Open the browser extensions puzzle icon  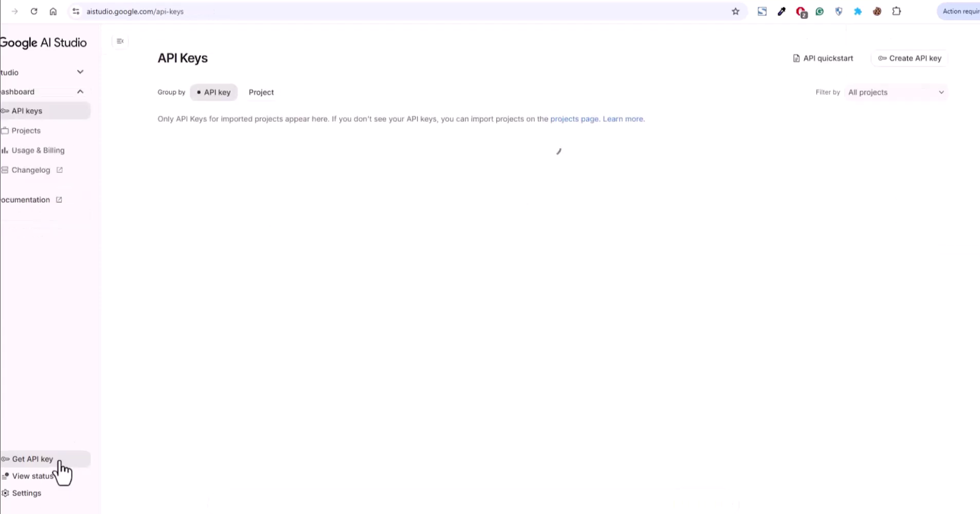pos(897,12)
